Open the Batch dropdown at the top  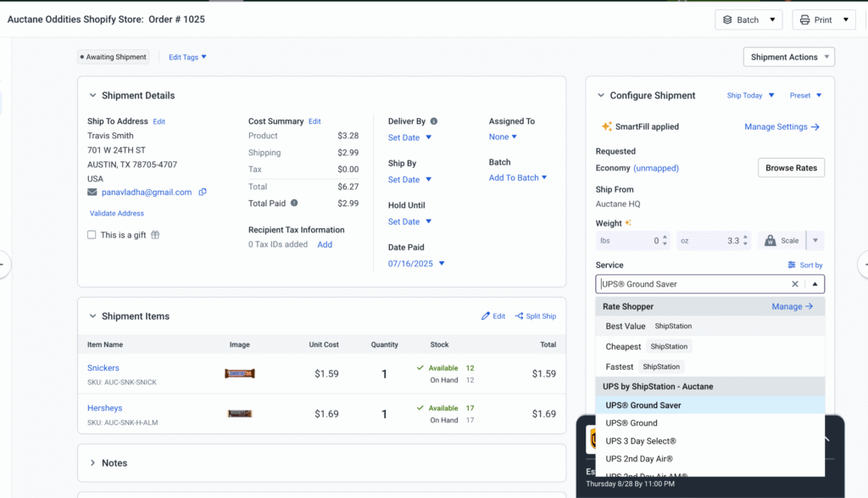coord(748,20)
